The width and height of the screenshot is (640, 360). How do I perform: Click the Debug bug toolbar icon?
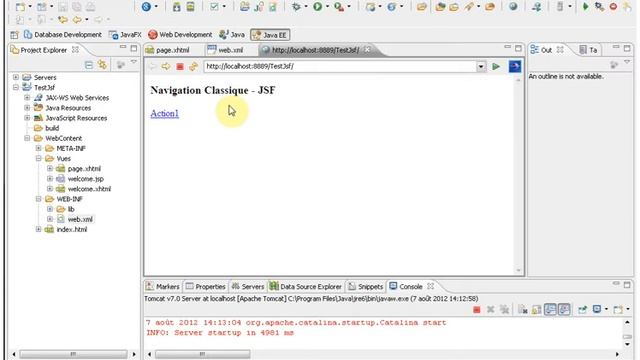tap(297, 7)
